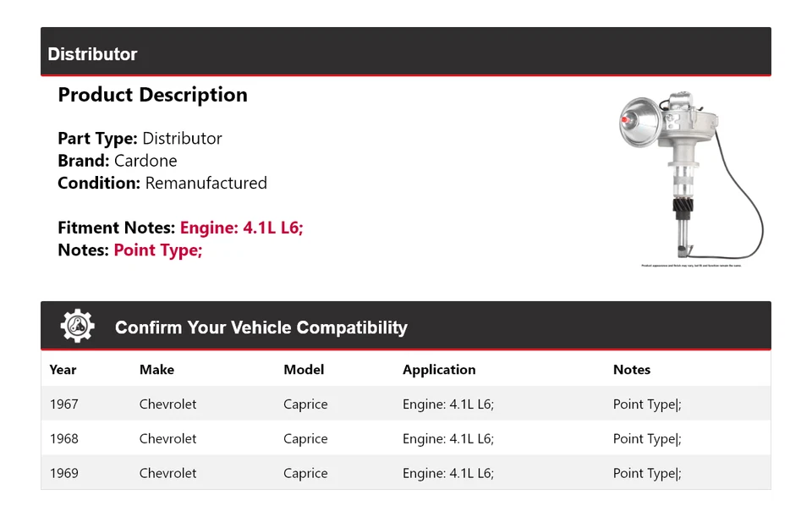Click the Application column header
This screenshot has width=812, height=517.
pos(439,370)
